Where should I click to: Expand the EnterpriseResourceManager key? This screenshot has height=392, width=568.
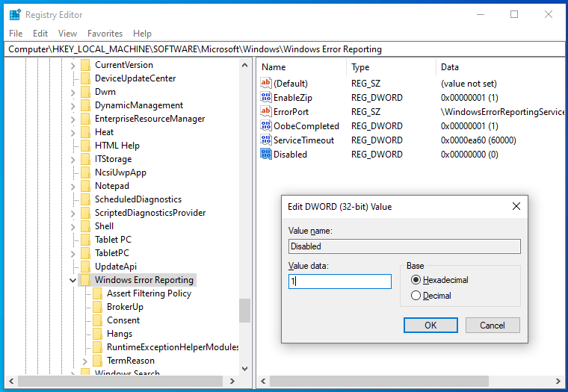[72, 119]
